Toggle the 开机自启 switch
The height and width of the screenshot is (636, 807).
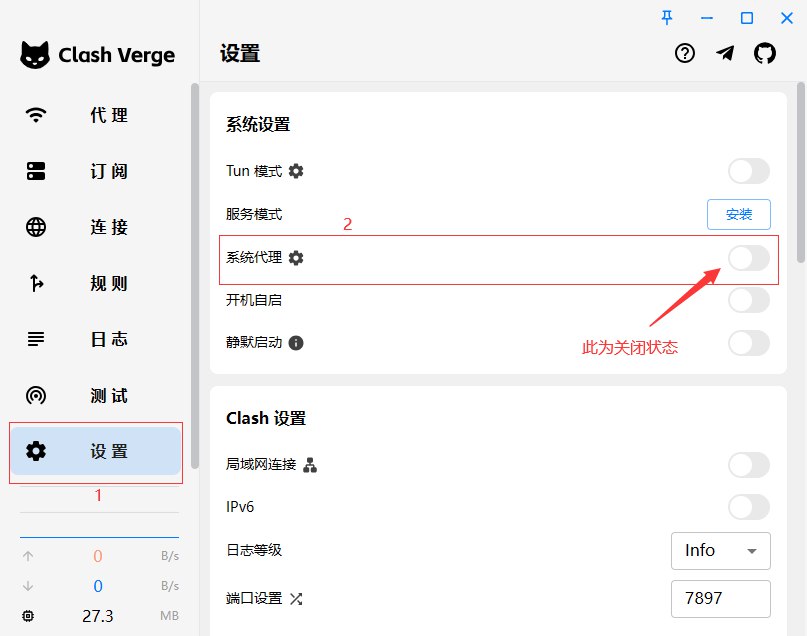click(748, 300)
